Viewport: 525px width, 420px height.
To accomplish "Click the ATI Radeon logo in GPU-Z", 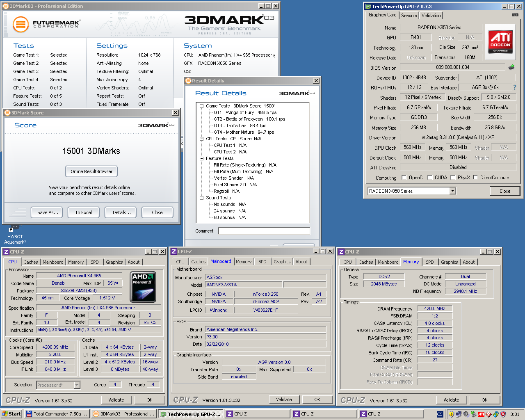I will click(x=500, y=42).
